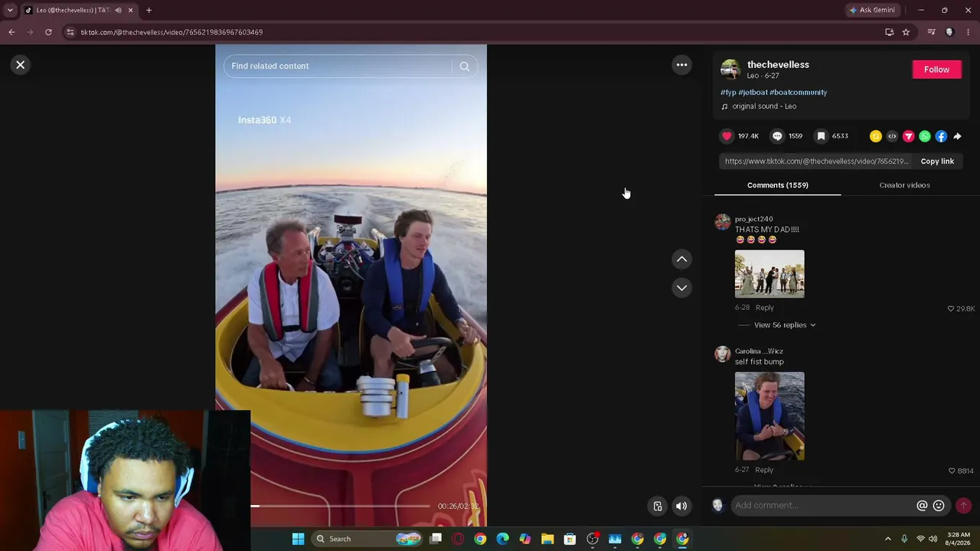980x551 pixels.
Task: Go to the previous video with up arrow
Action: click(681, 259)
